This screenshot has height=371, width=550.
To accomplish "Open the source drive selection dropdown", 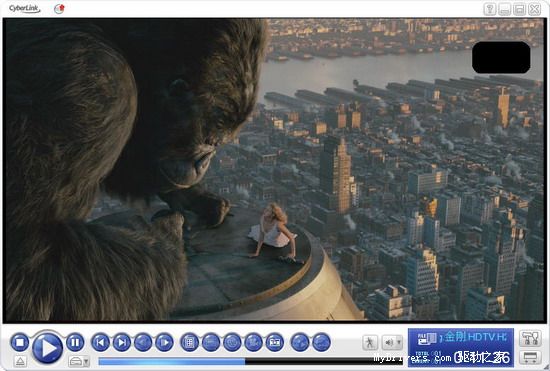I will pos(79,361).
